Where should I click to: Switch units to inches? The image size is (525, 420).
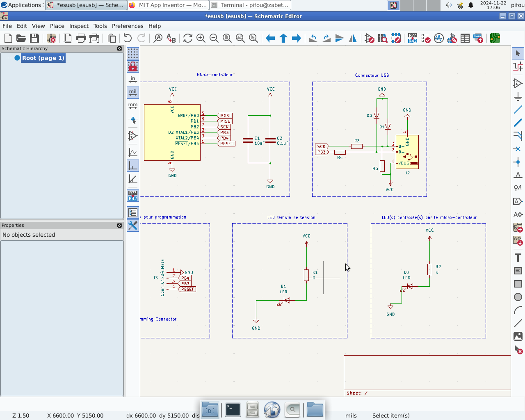133,80
